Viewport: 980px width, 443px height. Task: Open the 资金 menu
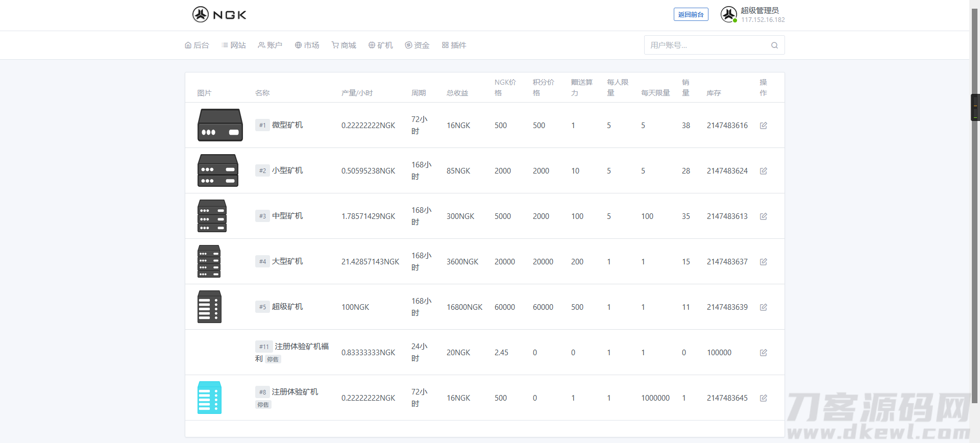tap(418, 45)
